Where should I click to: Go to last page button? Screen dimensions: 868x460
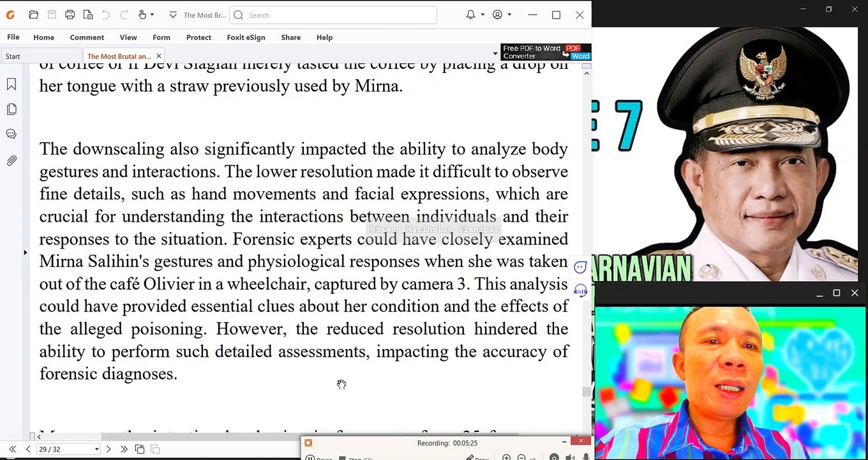click(x=124, y=449)
